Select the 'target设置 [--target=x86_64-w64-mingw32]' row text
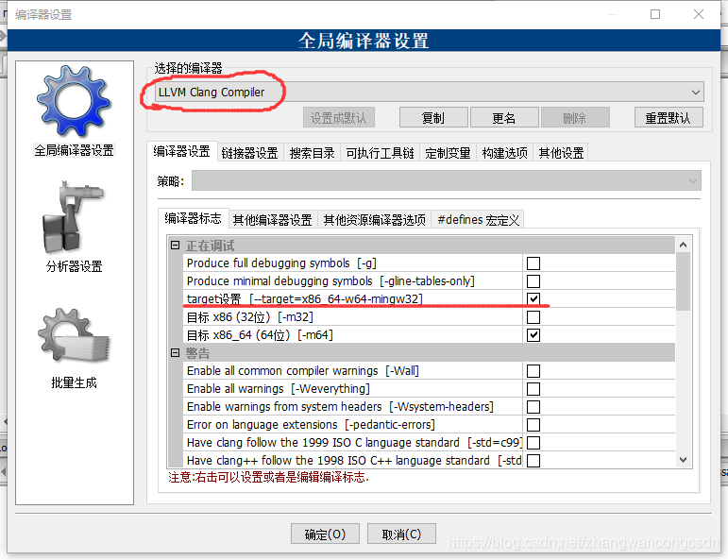The height and width of the screenshot is (560, 728). 305,299
